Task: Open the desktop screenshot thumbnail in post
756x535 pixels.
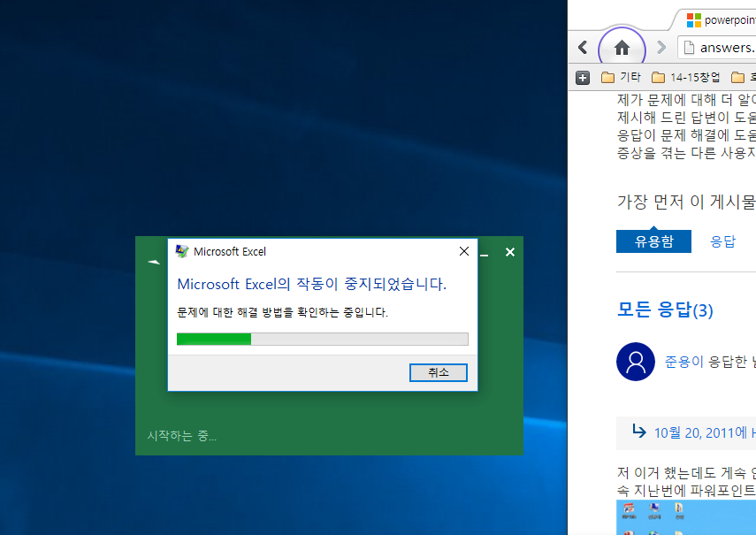Action: [x=686, y=517]
